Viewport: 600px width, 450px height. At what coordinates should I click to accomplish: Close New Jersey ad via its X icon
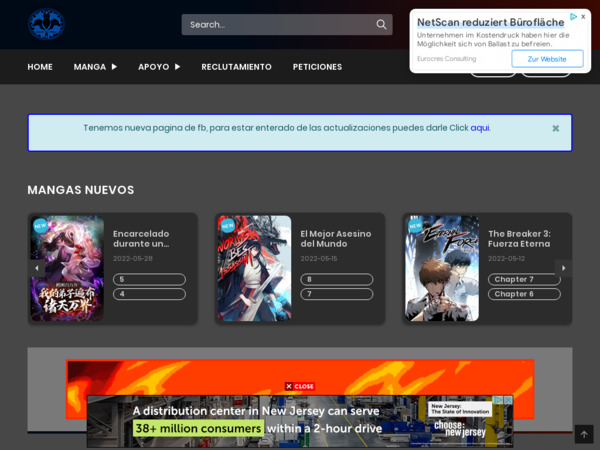coord(508,400)
